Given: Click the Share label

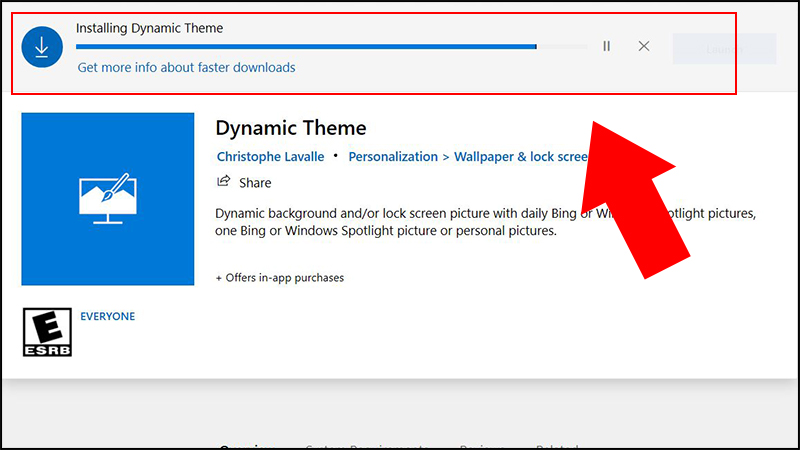Looking at the screenshot, I should point(255,183).
